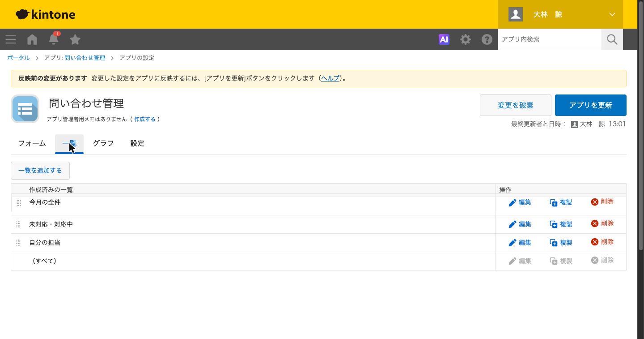Select the （すべて） view name
This screenshot has width=644, height=339.
coord(44,261)
